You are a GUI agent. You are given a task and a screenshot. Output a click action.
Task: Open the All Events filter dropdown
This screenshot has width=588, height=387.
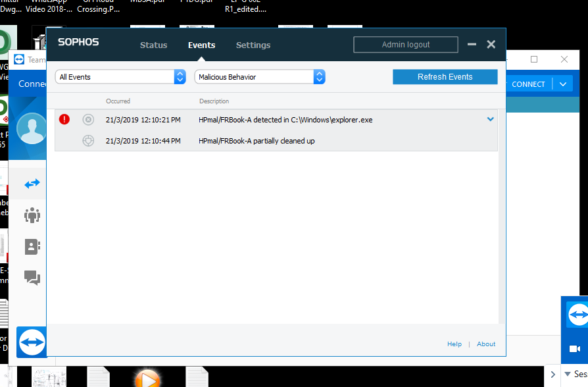point(120,77)
